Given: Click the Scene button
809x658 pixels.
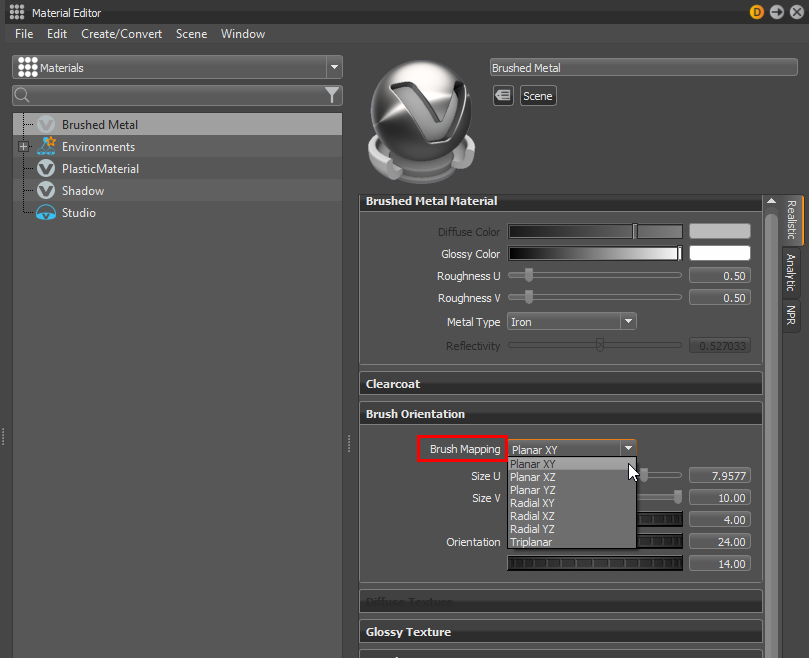Looking at the screenshot, I should (x=537, y=95).
